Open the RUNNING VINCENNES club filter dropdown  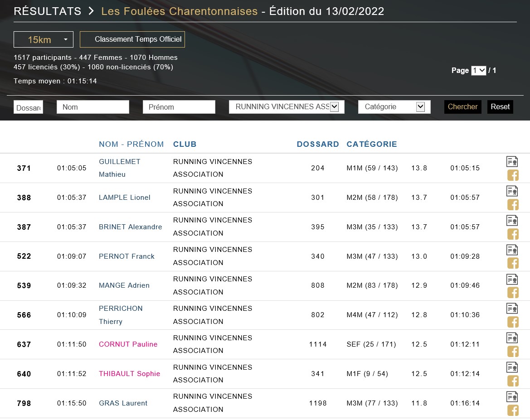tap(287, 107)
